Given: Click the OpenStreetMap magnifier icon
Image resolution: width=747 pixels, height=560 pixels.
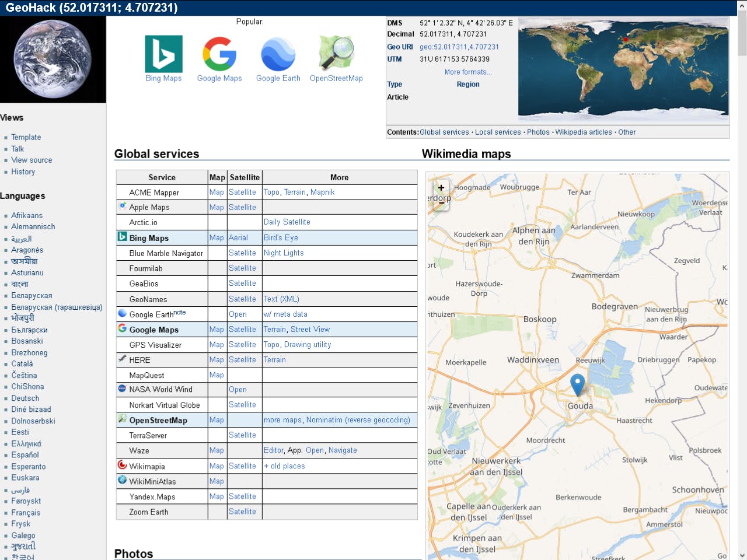Looking at the screenshot, I should (337, 53).
